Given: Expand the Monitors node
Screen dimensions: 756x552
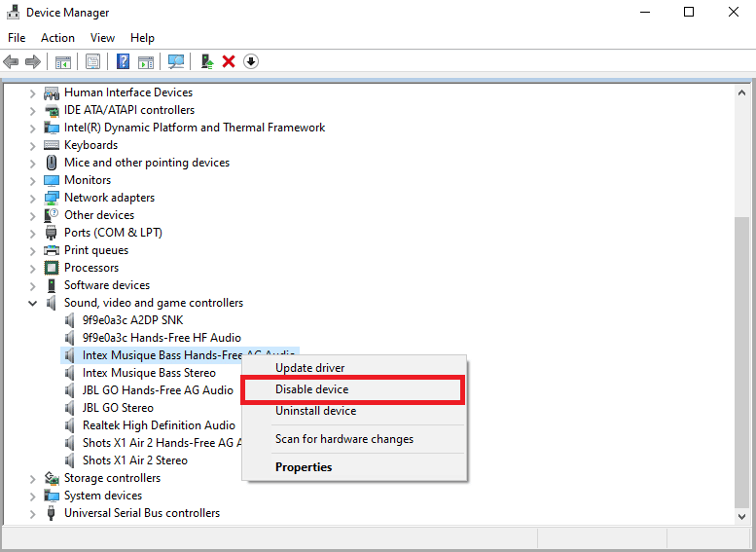Looking at the screenshot, I should (x=32, y=181).
